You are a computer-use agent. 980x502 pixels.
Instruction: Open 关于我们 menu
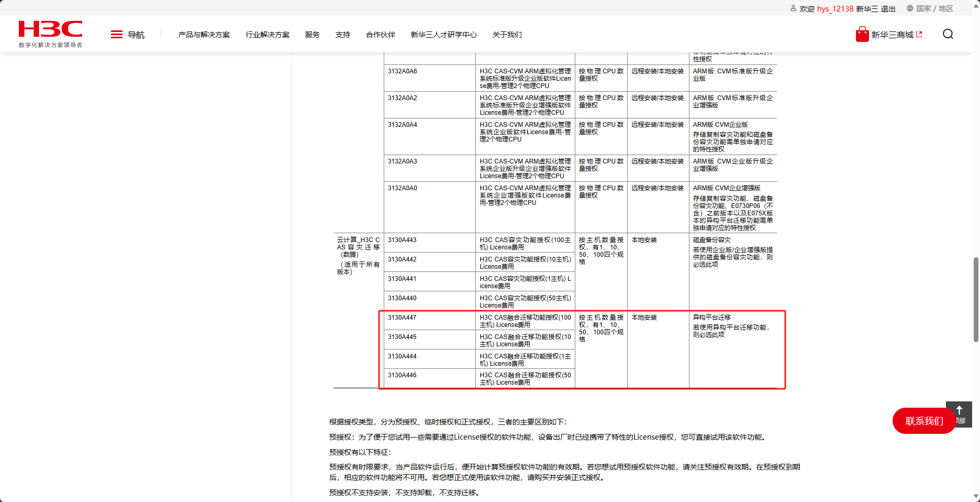click(507, 35)
